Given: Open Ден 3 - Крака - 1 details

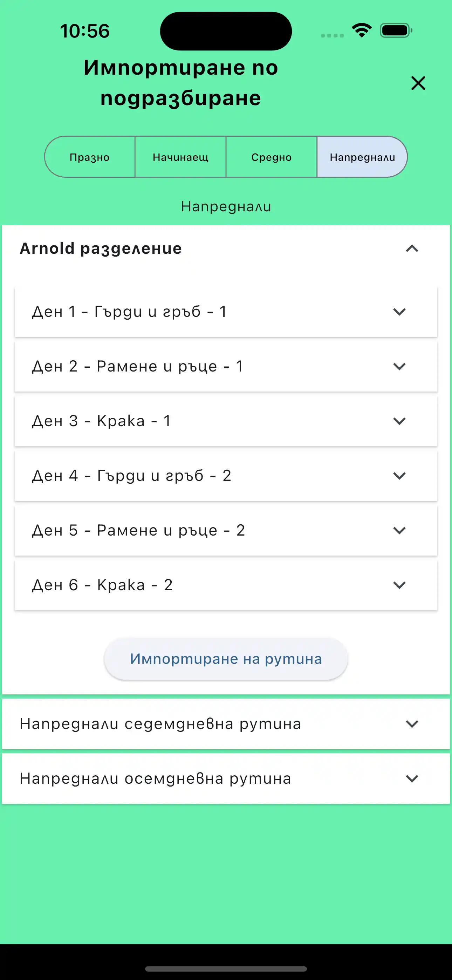Looking at the screenshot, I should click(399, 421).
